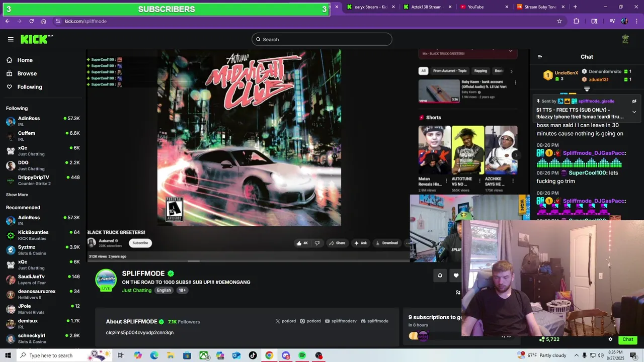The image size is (644, 362).
Task: Click the English language tag
Action: tap(164, 290)
